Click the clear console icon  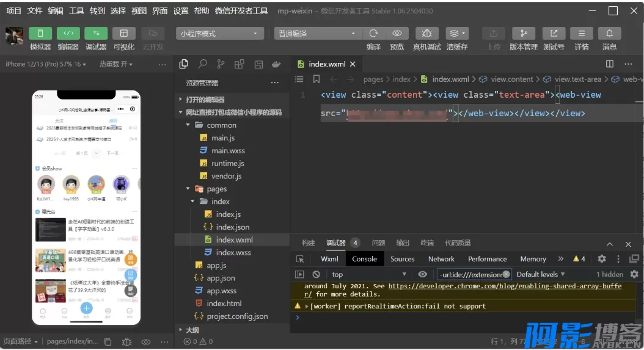click(x=316, y=274)
